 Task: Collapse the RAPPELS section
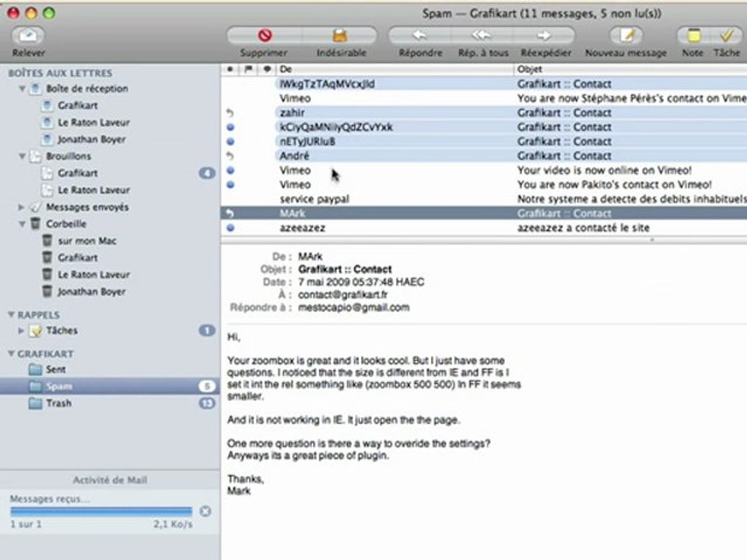coord(11,315)
